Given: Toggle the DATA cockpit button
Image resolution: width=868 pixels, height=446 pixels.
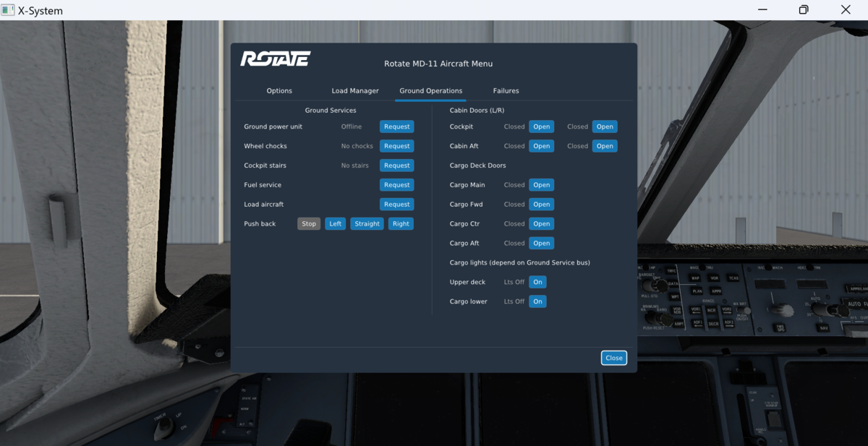Looking at the screenshot, I should click(x=673, y=284).
